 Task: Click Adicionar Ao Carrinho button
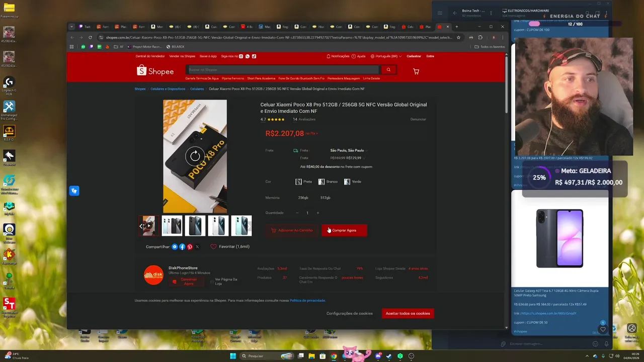[292, 230]
